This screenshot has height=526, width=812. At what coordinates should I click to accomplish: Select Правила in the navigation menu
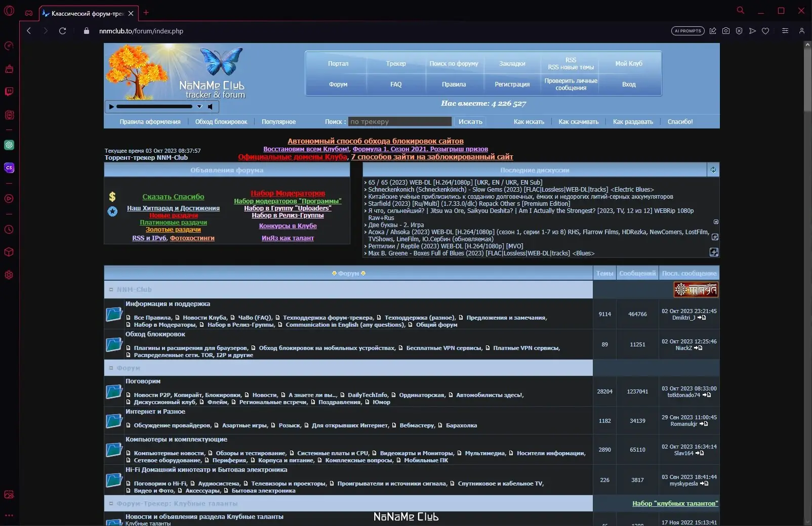(x=454, y=84)
